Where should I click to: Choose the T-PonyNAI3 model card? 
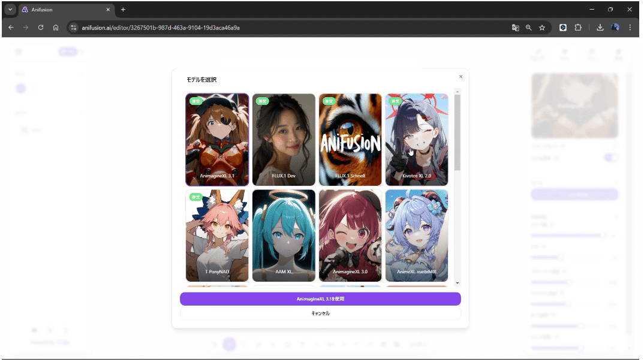point(217,236)
